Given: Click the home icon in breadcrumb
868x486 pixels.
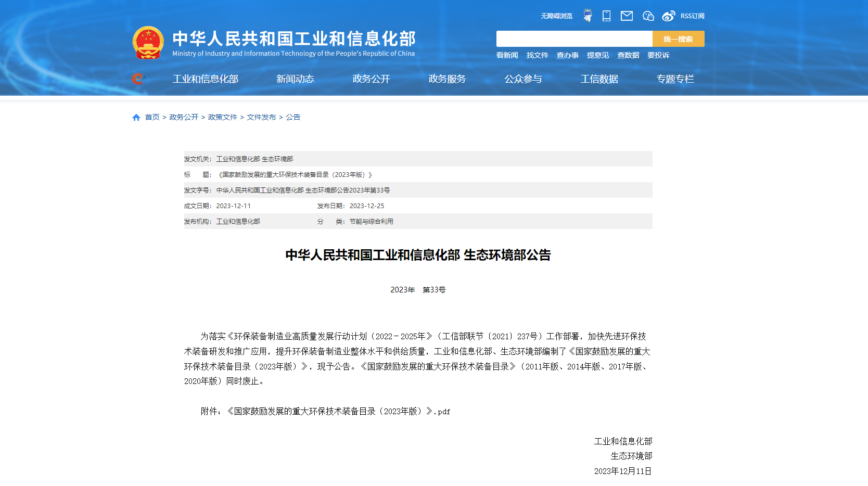Looking at the screenshot, I should [136, 118].
